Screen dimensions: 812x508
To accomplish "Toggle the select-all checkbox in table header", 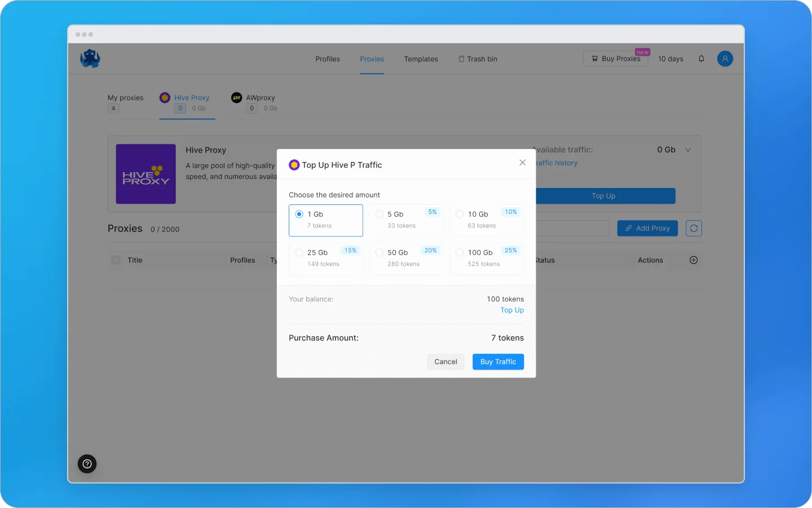I will 116,260.
